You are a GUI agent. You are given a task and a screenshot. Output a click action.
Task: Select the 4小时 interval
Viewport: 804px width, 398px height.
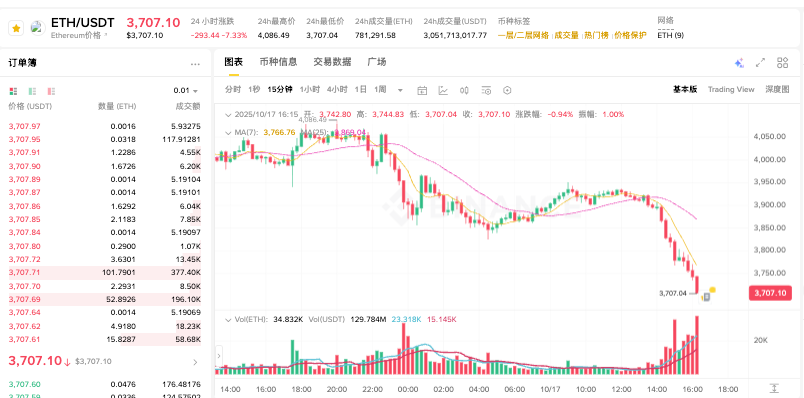(x=337, y=89)
